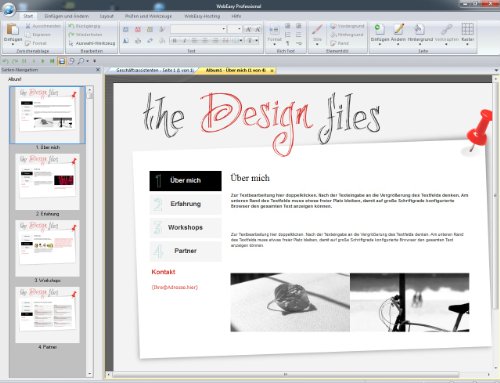Click the Stile brush icon
The width and height of the screenshot is (500, 383).
pyautogui.click(x=317, y=30)
